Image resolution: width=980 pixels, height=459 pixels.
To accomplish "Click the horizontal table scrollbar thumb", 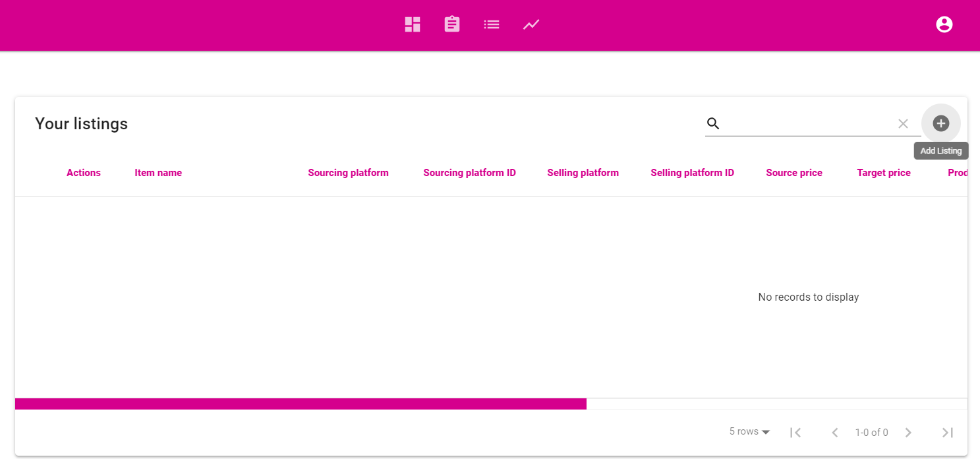I will pos(301,404).
